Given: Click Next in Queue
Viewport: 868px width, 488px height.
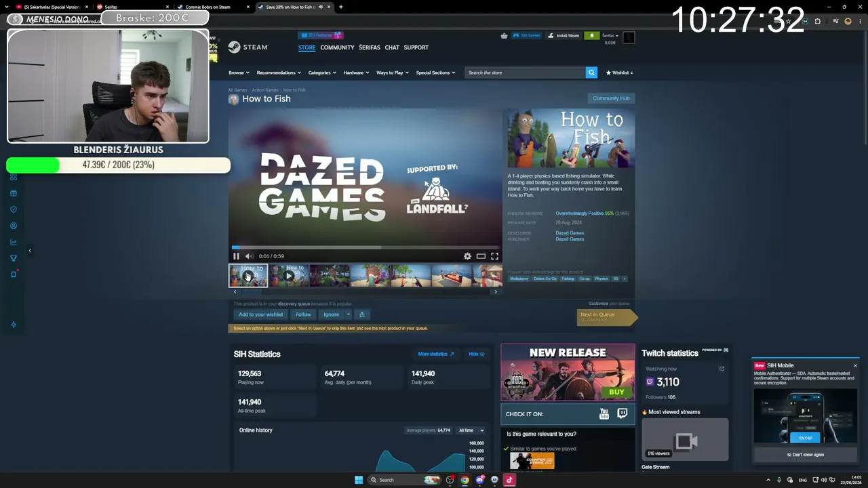Looking at the screenshot, I should [x=607, y=317].
